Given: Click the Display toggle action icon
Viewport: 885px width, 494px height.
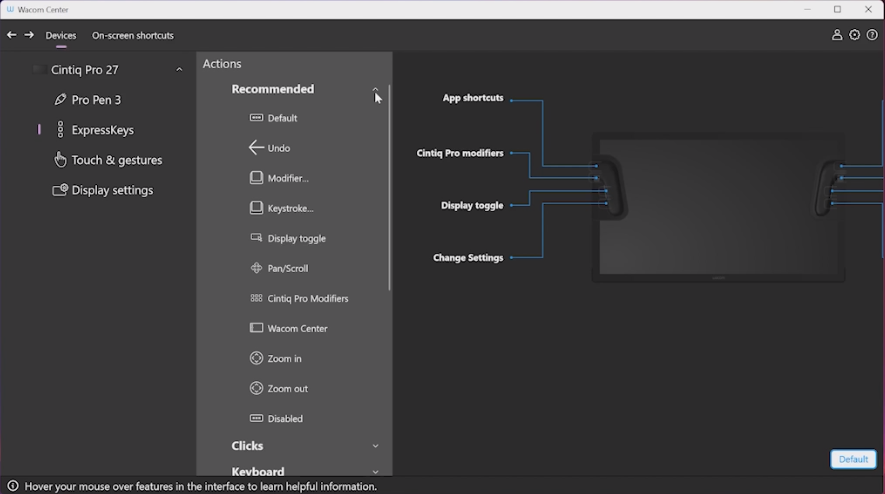Looking at the screenshot, I should click(x=256, y=238).
